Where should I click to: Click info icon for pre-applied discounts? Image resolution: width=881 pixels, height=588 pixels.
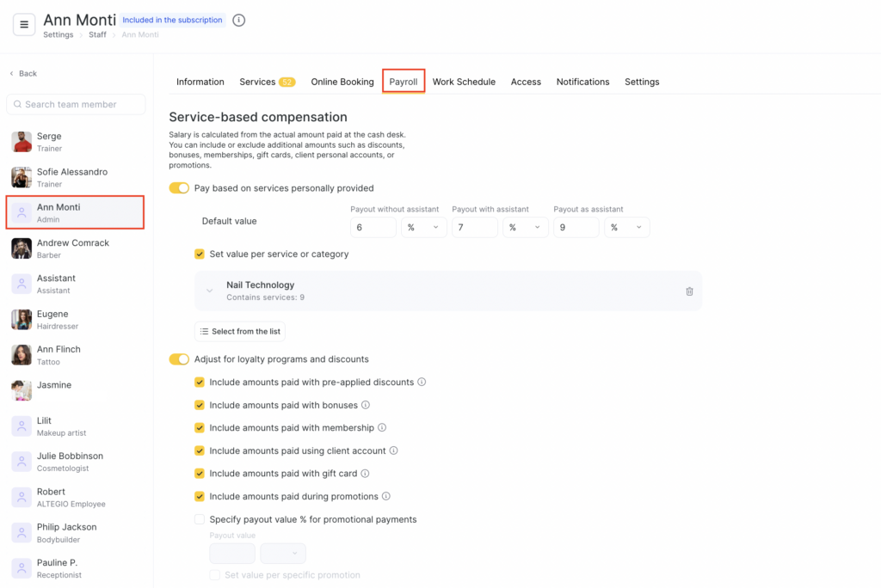422,382
